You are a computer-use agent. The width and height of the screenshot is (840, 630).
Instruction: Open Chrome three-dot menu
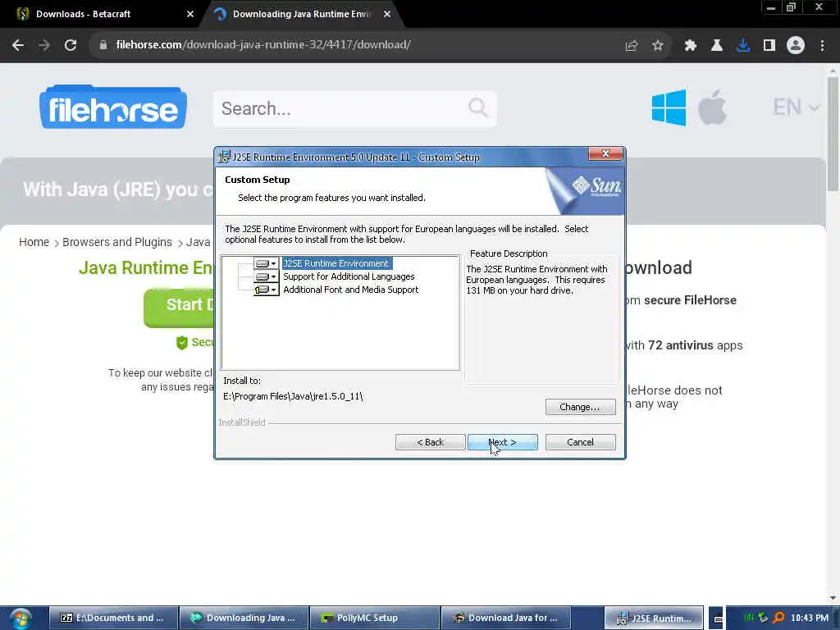[x=822, y=46]
